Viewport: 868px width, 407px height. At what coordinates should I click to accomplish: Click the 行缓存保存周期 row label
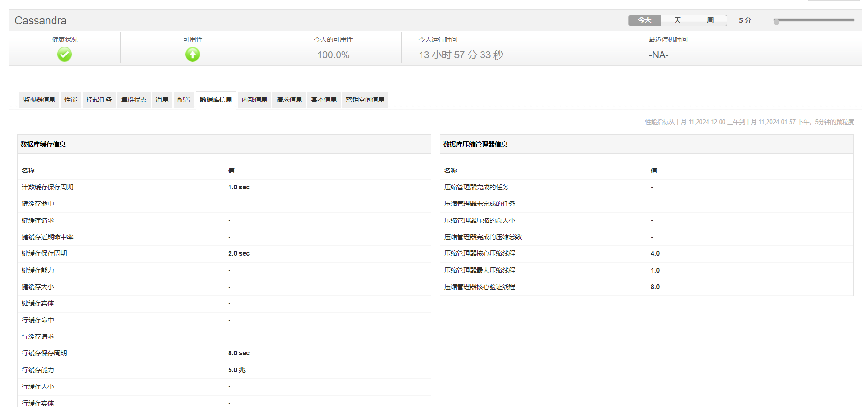(x=44, y=353)
